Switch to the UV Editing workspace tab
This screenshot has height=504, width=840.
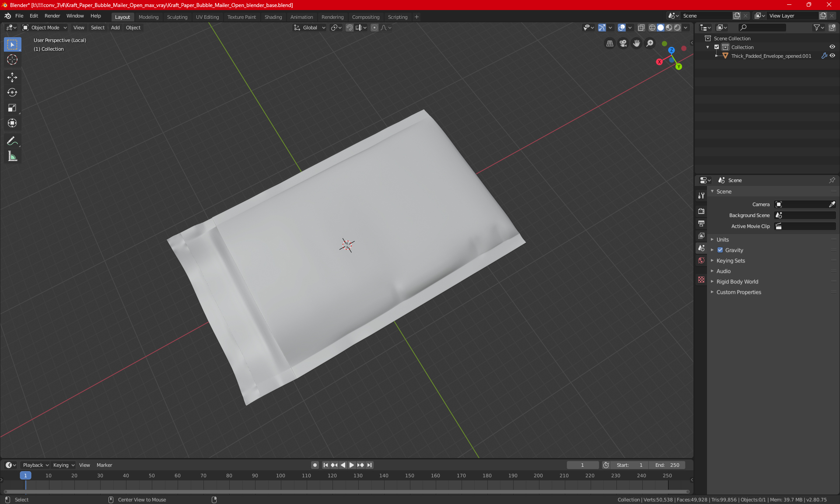pos(207,17)
